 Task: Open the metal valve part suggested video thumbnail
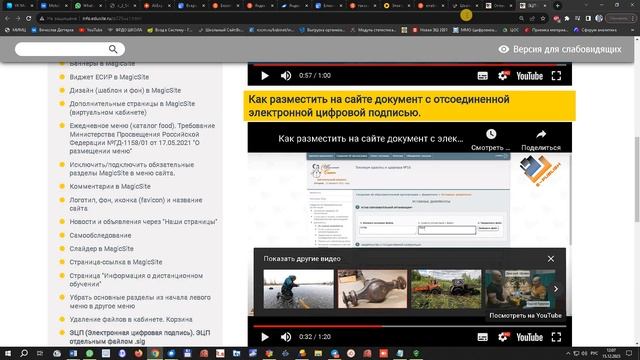click(x=372, y=289)
